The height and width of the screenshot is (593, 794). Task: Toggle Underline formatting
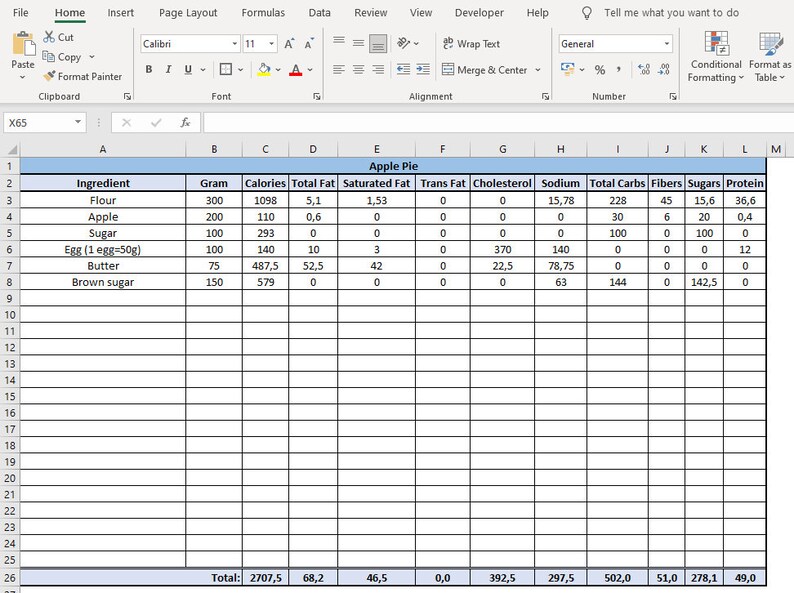[188, 69]
